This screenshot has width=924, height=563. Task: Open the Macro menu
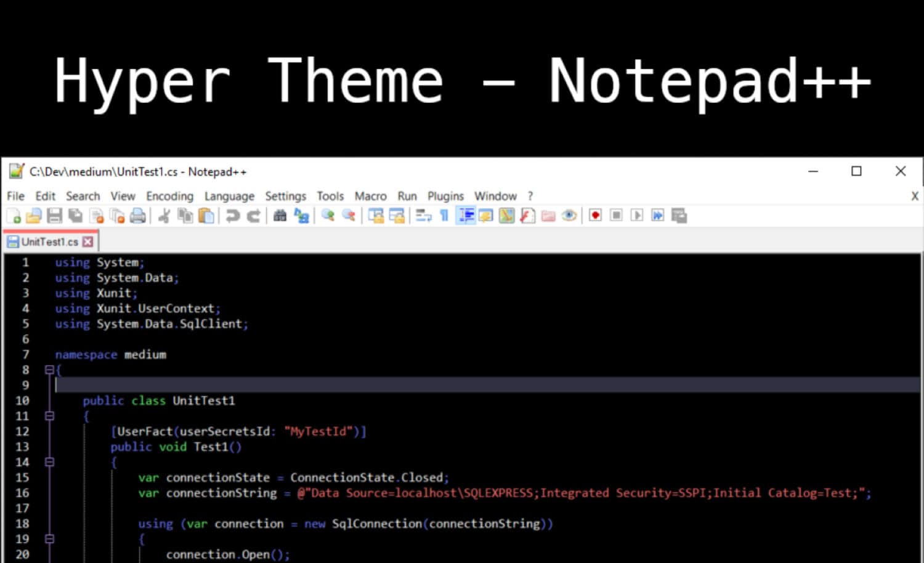point(370,196)
